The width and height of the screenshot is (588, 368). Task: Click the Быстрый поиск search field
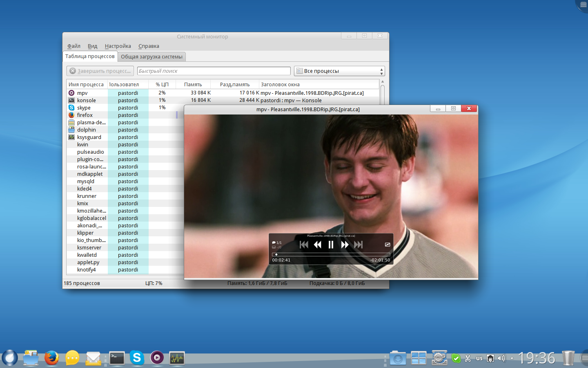(214, 71)
